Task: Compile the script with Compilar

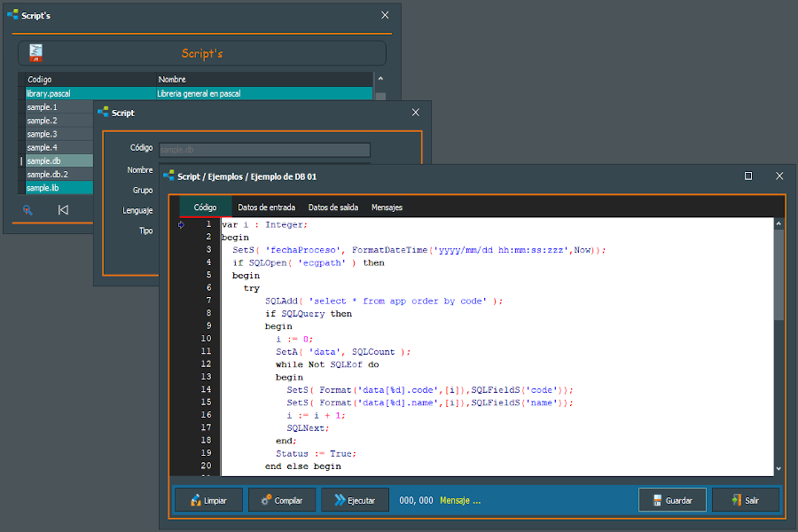Action: [x=281, y=500]
